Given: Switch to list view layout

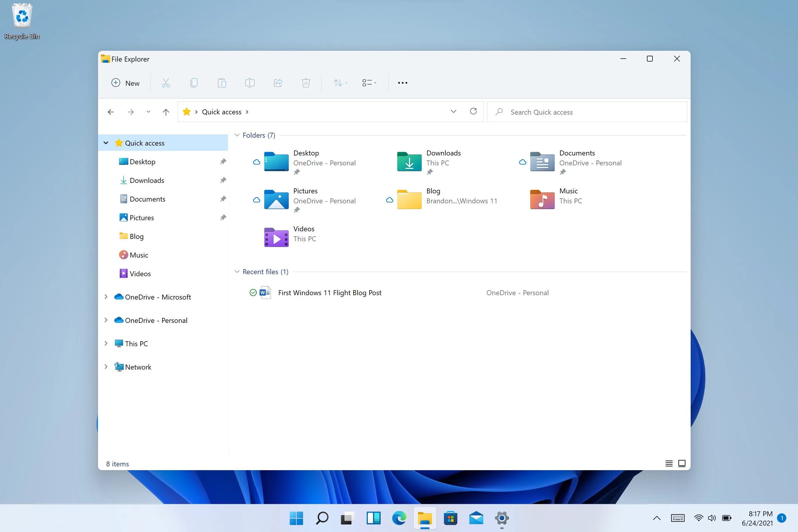Looking at the screenshot, I should (669, 463).
